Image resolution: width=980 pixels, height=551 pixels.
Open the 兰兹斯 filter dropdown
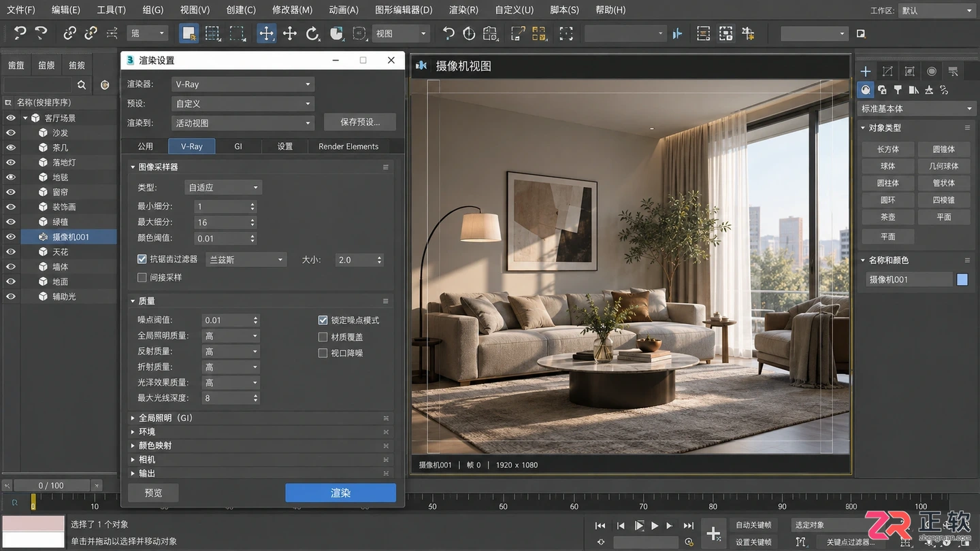(x=246, y=260)
